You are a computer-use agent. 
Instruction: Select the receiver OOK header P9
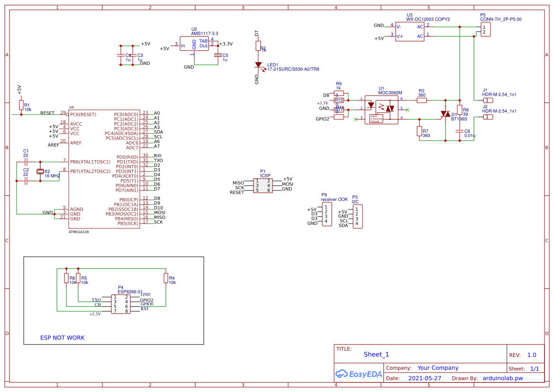pos(327,213)
